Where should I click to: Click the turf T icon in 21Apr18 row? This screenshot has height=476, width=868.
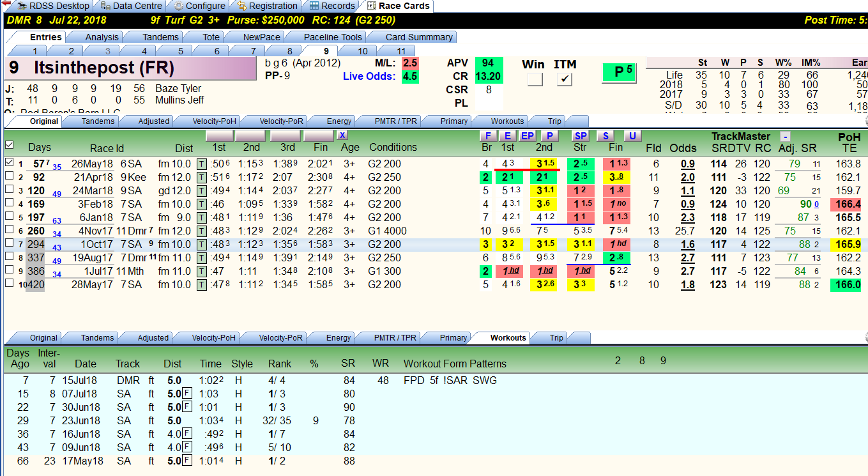(202, 177)
